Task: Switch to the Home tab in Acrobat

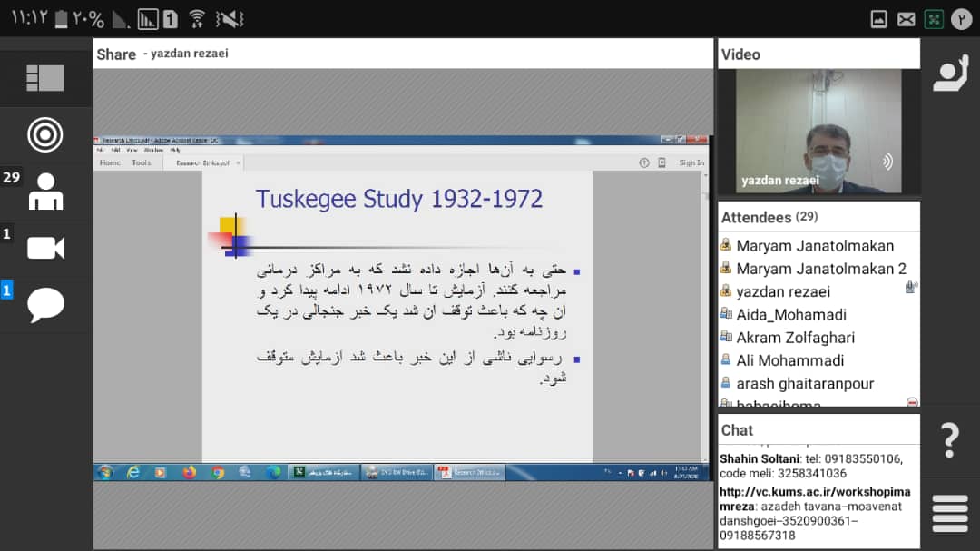Action: [110, 163]
